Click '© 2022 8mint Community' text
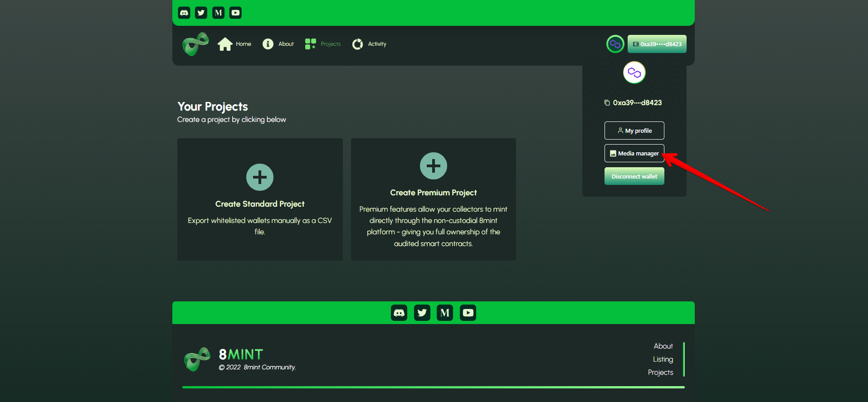This screenshot has width=868, height=402. tap(257, 368)
